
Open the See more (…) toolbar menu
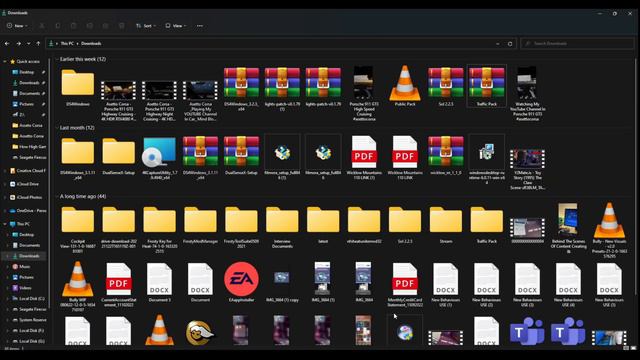[x=200, y=26]
